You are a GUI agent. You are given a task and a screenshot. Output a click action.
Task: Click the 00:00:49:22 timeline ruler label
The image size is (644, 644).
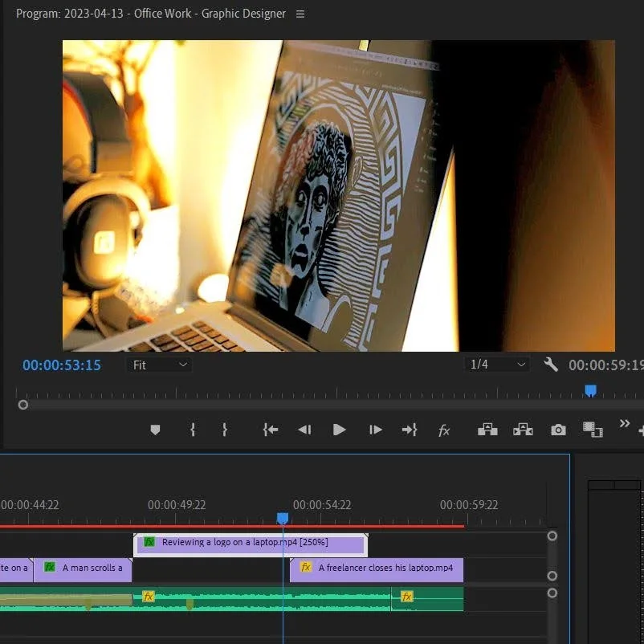(x=177, y=505)
